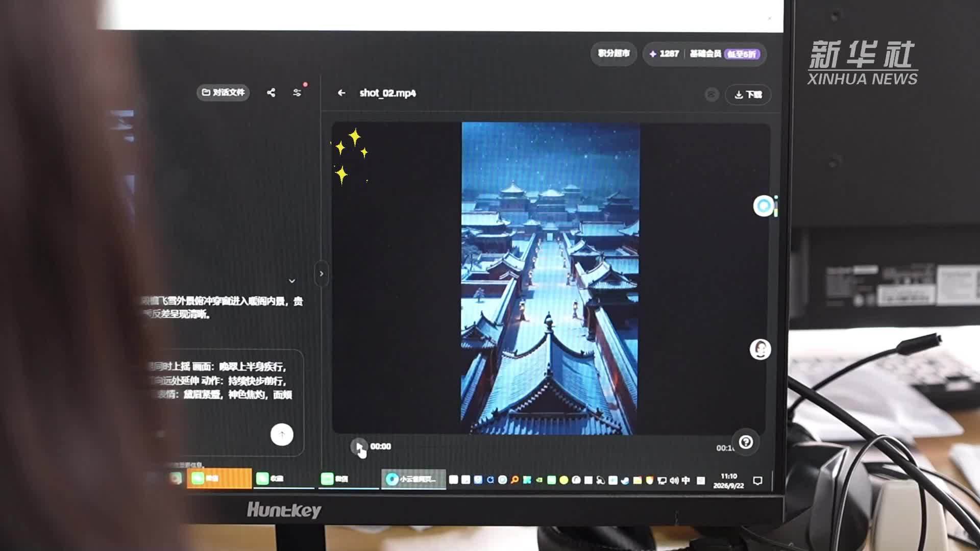Open the help question mark icon
Image resolution: width=980 pixels, height=551 pixels.
point(746,442)
